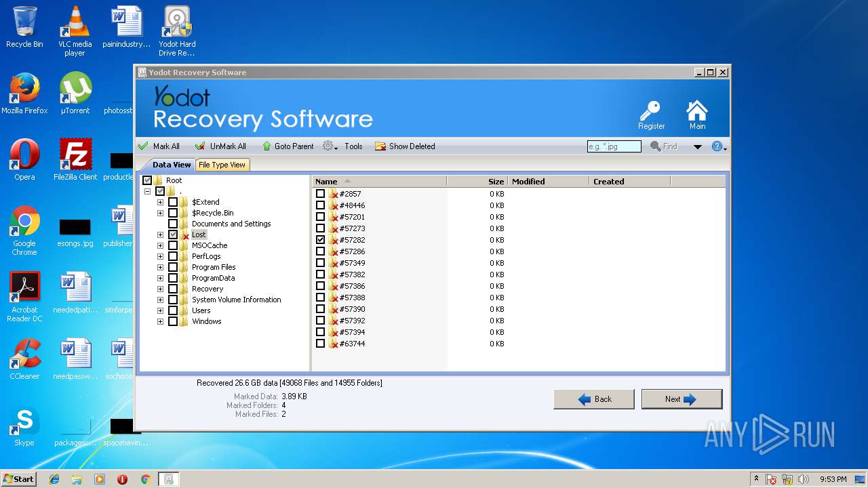Toggle the $Recycle.Bin folder checkbox
This screenshot has height=488, width=868.
coord(173,213)
